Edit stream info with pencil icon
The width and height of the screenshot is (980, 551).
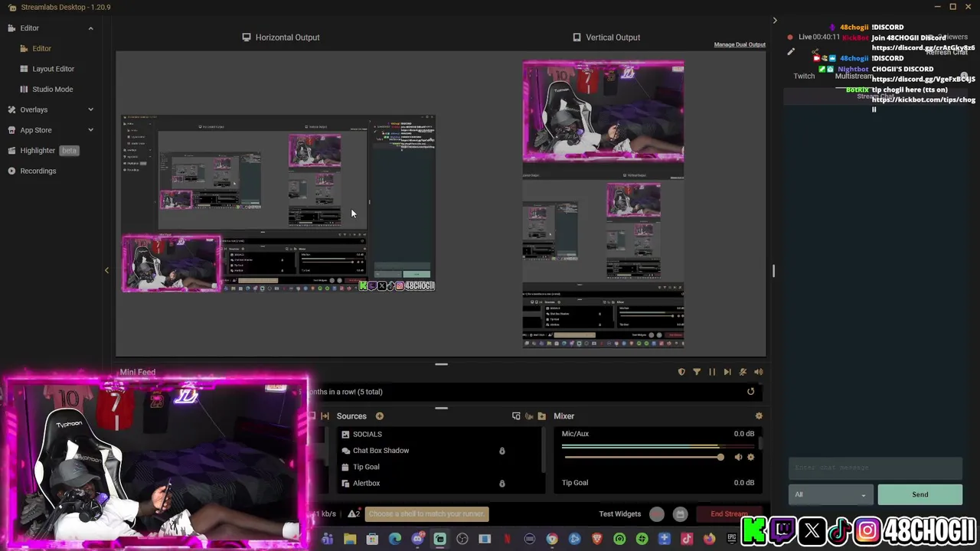pos(791,52)
